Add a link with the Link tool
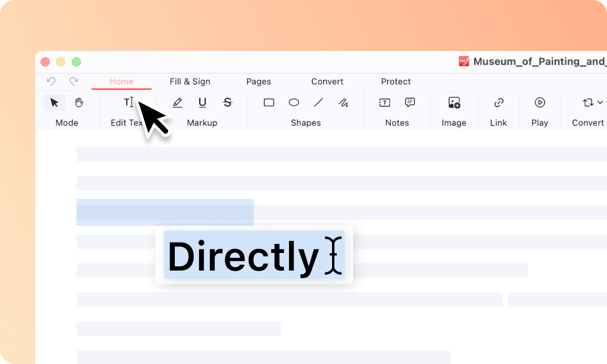607x364 pixels. 498,103
